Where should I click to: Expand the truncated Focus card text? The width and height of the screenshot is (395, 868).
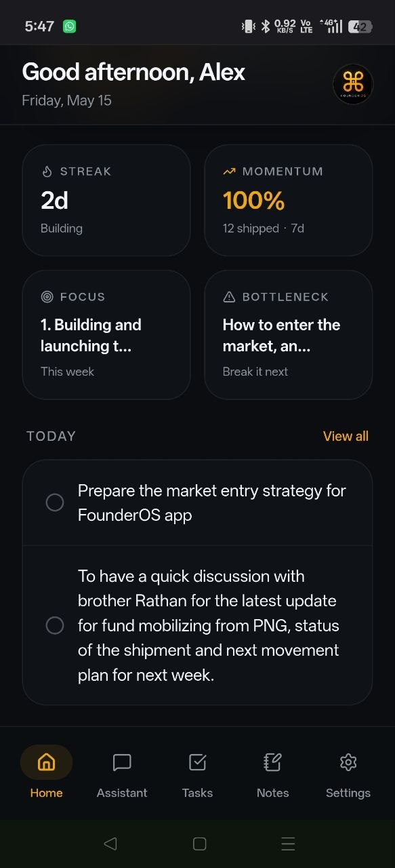[106, 335]
